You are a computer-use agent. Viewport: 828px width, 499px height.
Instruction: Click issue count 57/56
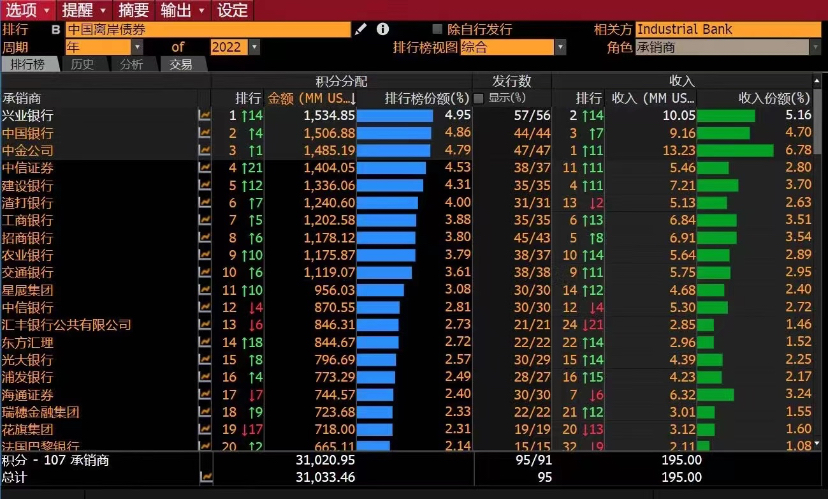[532, 116]
